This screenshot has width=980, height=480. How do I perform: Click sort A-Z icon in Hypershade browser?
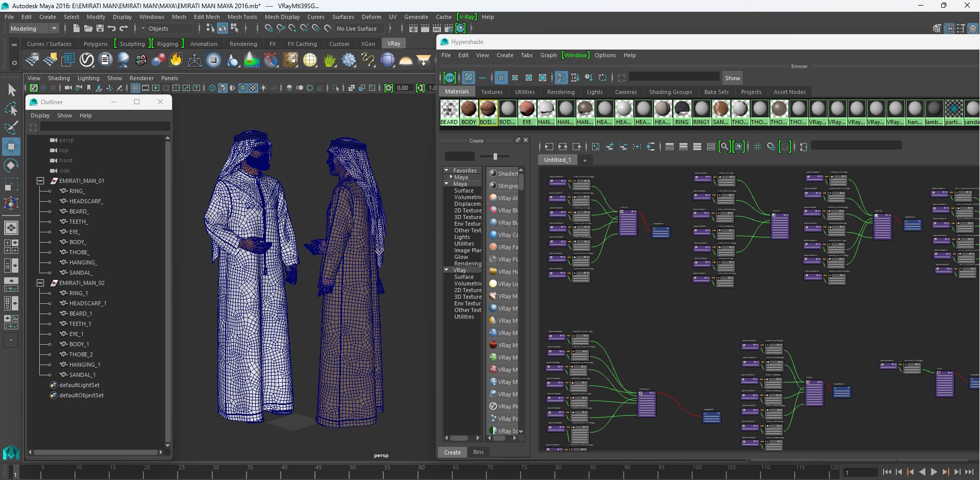[x=561, y=78]
